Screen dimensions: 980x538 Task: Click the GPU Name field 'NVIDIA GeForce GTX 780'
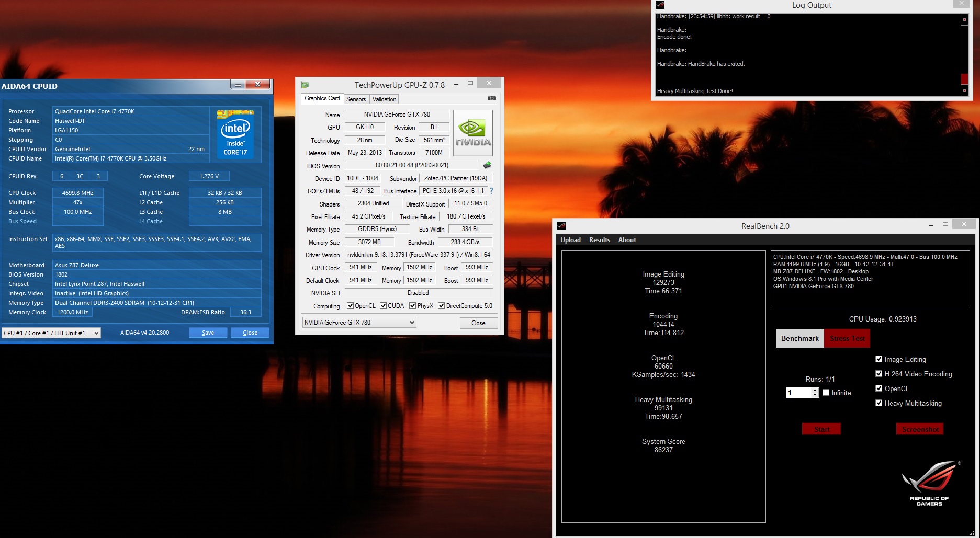pos(397,114)
